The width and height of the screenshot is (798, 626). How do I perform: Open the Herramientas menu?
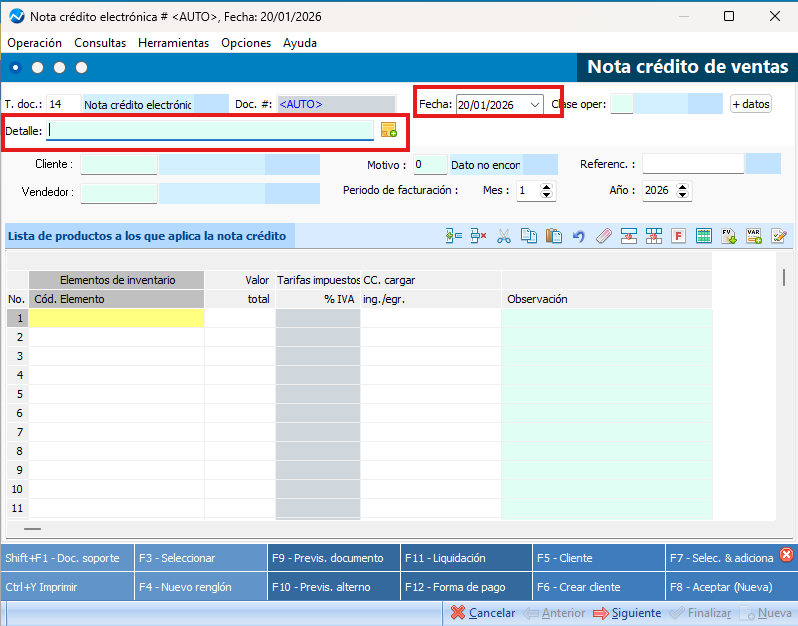(x=173, y=43)
